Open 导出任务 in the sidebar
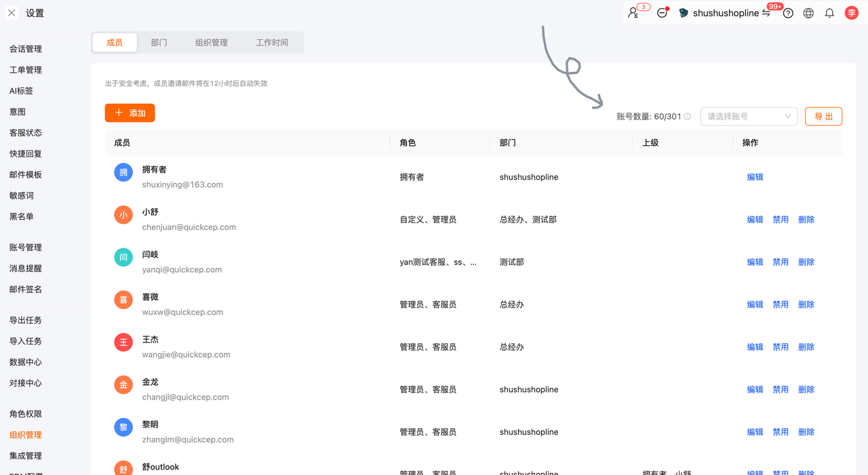The height and width of the screenshot is (475, 868). [26, 320]
